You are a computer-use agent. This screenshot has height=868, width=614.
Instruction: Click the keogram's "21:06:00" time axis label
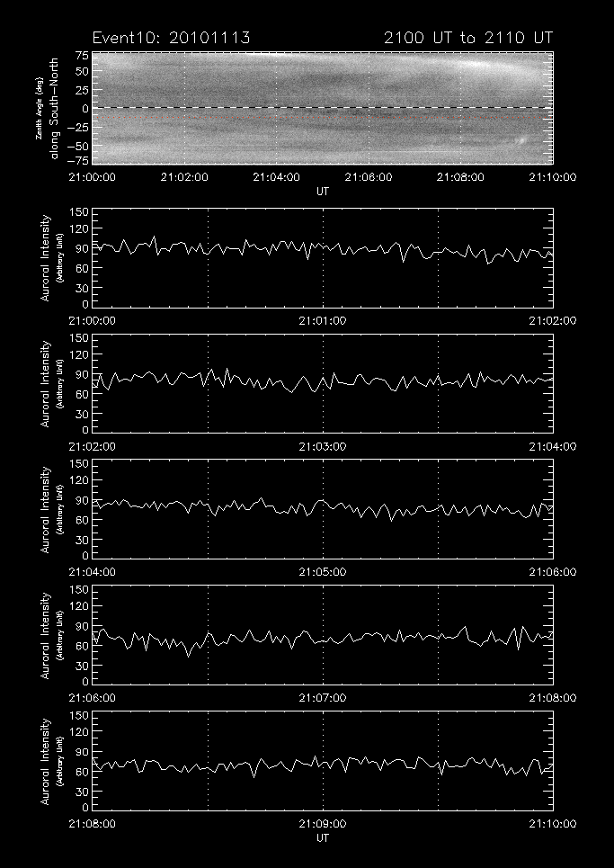[369, 177]
